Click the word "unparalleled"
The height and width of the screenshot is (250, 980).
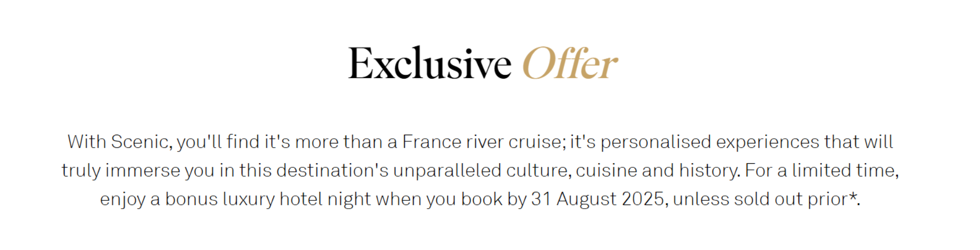(x=447, y=170)
